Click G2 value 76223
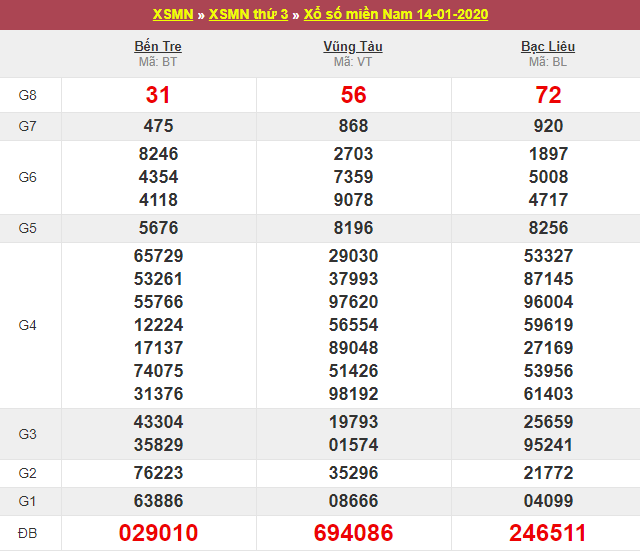The width and height of the screenshot is (640, 554). [x=158, y=473]
